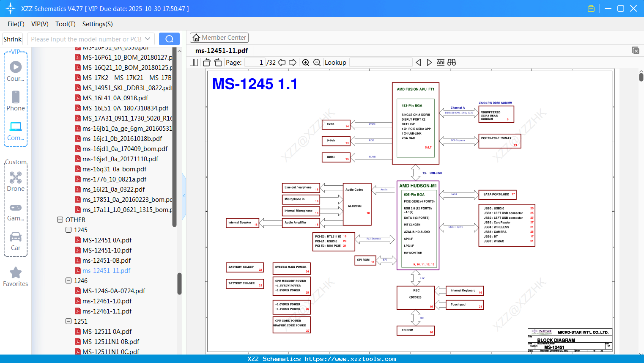This screenshot has height=363, width=644.
Task: Open the Tool(T) menu
Action: 66,24
